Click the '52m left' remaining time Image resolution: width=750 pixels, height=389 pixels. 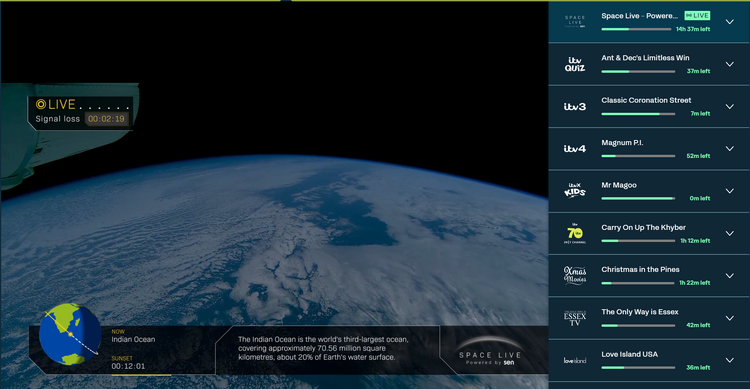coord(698,156)
